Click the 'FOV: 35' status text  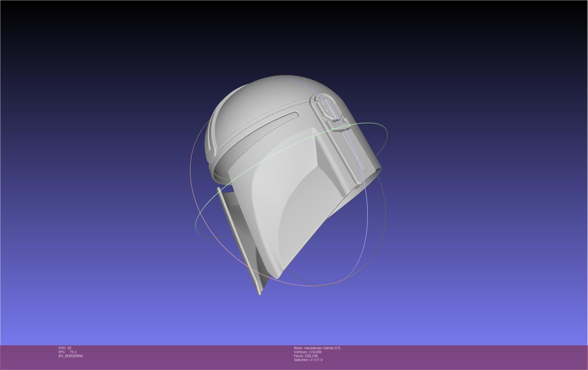click(x=65, y=348)
